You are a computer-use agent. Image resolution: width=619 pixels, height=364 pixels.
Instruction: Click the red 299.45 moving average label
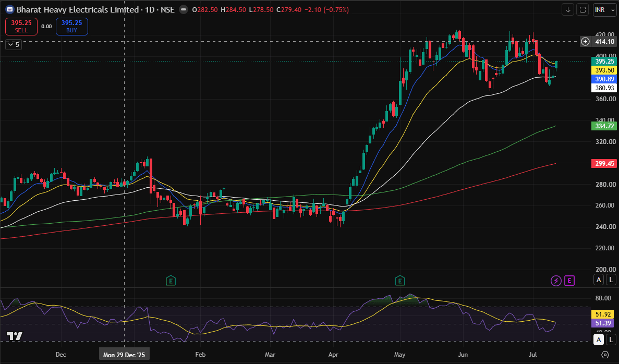pyautogui.click(x=604, y=163)
